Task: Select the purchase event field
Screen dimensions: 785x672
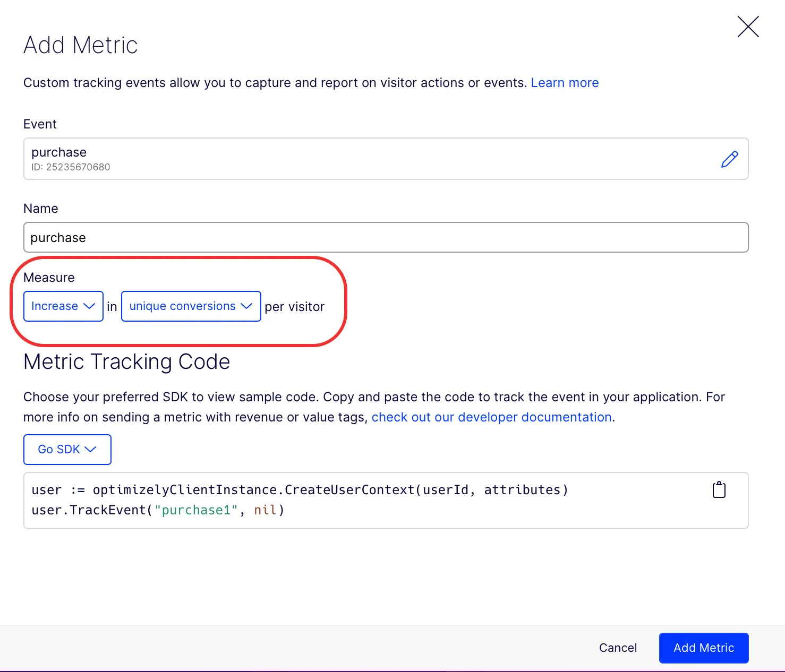Action: point(386,159)
